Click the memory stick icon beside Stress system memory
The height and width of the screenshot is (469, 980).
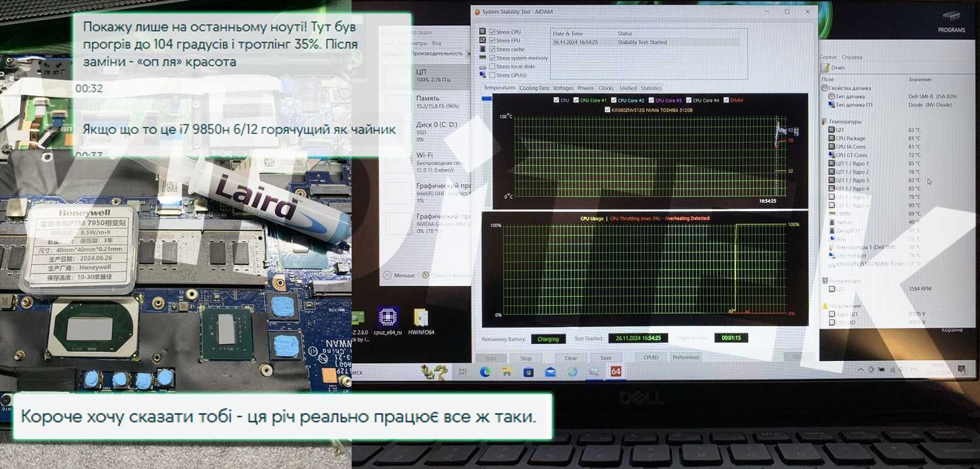coord(483,58)
